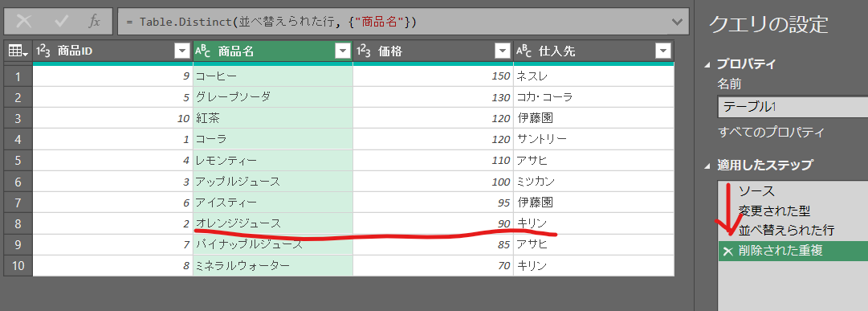Click the ネスレ supplier cell
The width and height of the screenshot is (868, 311).
(593, 76)
